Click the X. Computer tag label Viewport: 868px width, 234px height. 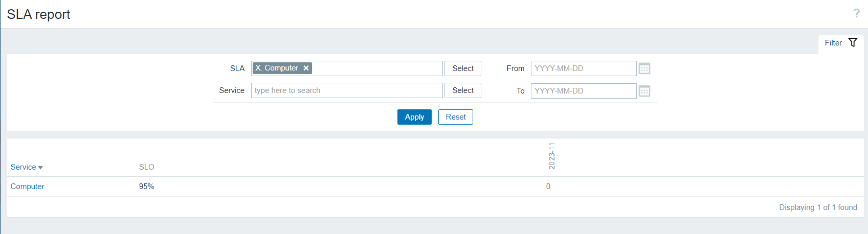pyautogui.click(x=277, y=68)
